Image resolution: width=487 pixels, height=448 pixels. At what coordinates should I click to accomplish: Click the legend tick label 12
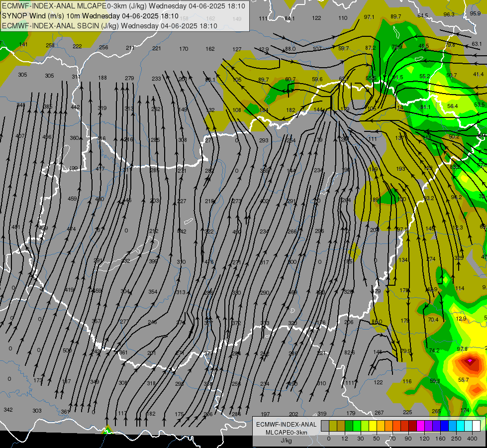345,439
